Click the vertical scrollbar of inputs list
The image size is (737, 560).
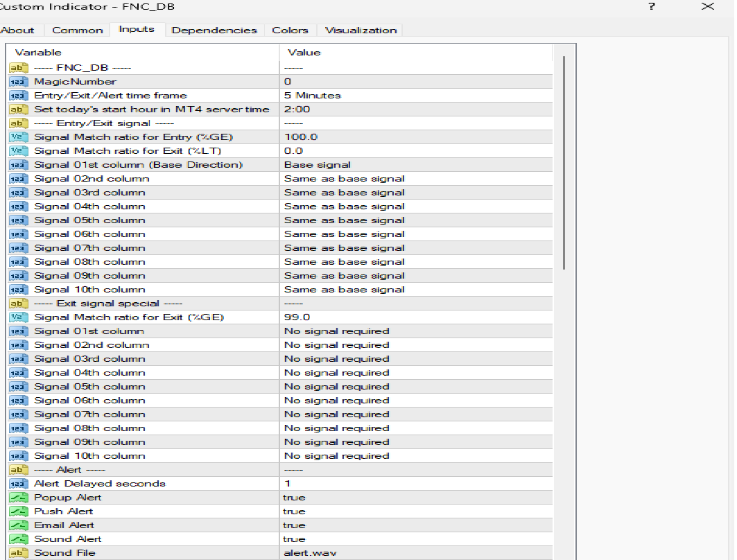click(564, 163)
